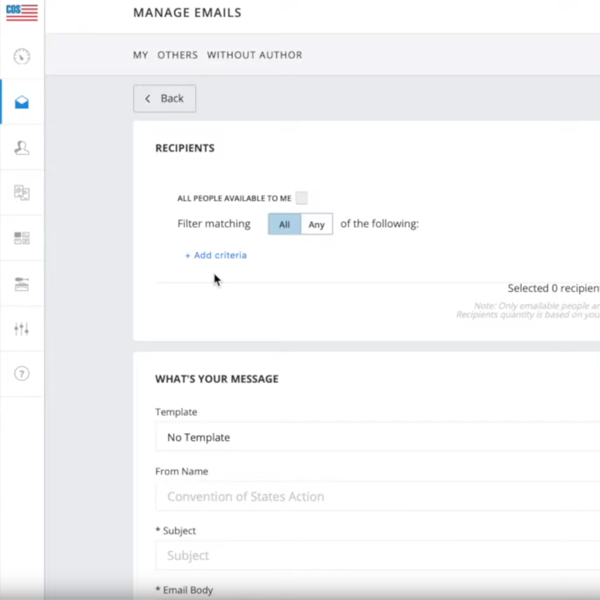Check the All People Available To Me box
This screenshot has height=600, width=600.
coord(302,198)
